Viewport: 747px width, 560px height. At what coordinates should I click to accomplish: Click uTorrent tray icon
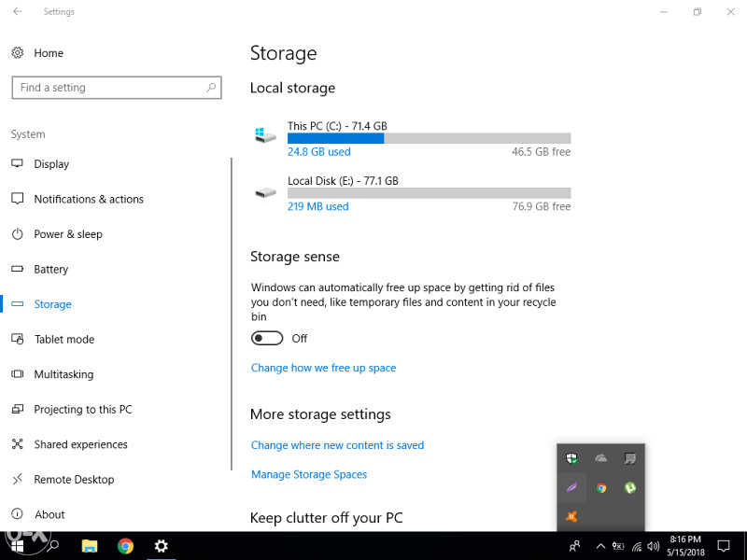[629, 487]
